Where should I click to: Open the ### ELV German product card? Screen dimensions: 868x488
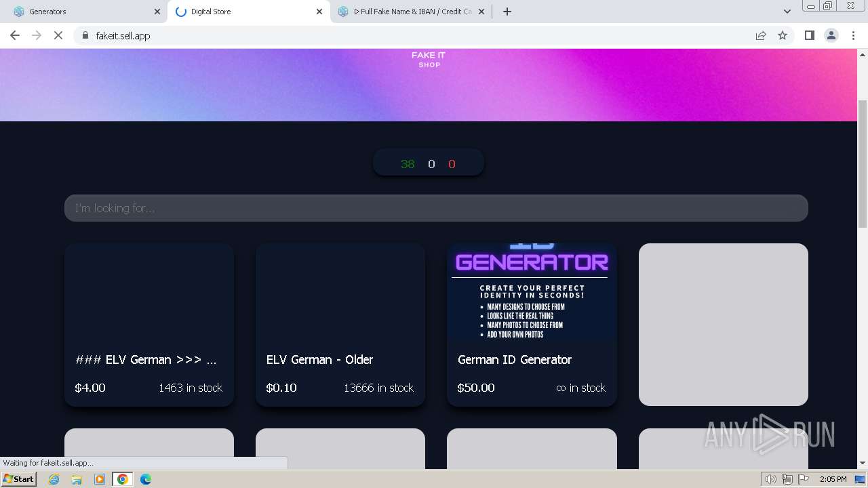coord(149,325)
